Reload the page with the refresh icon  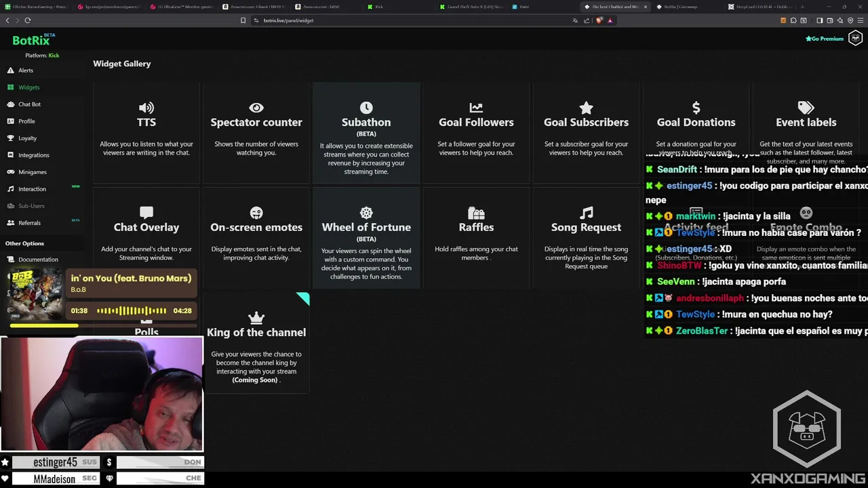[x=28, y=20]
